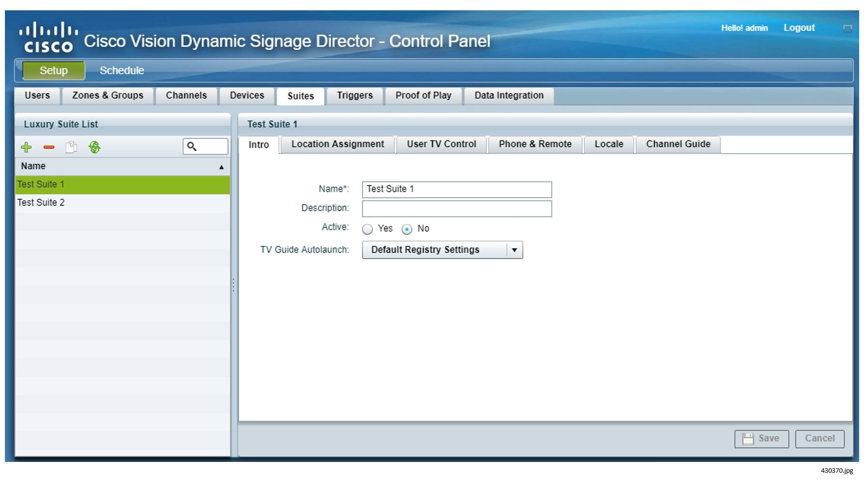Click the Description input field
Screen dimensions: 868x485
click(457, 209)
